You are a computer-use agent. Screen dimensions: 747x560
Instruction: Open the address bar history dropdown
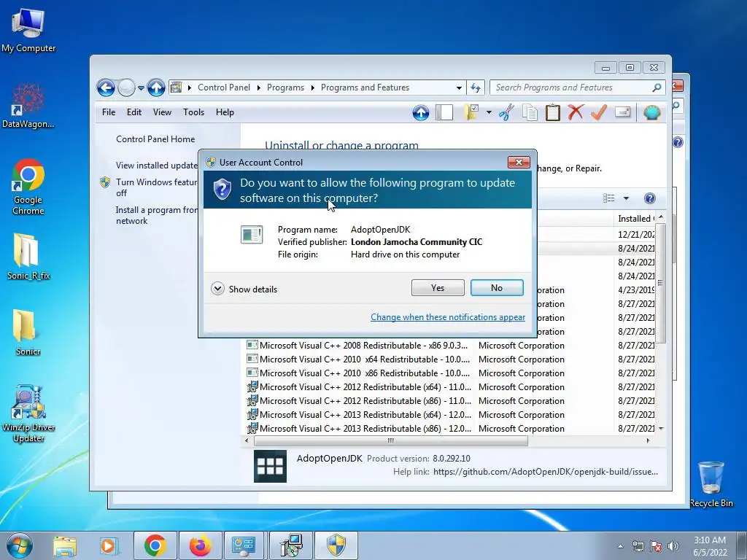click(459, 88)
